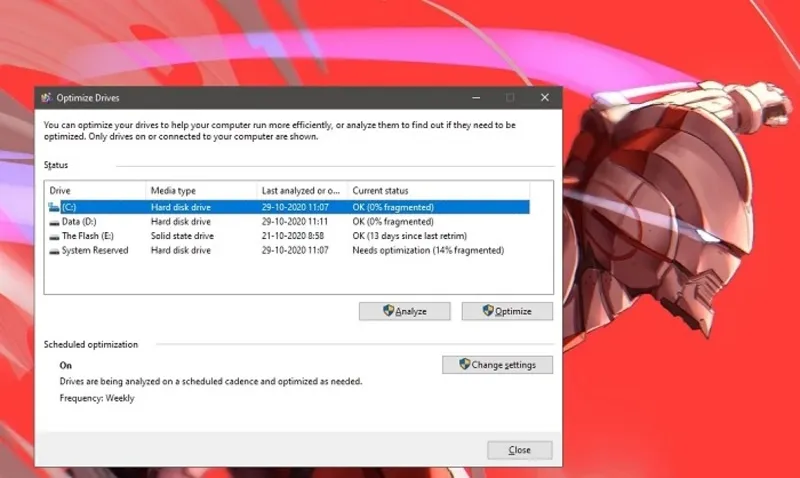Viewport: 800px width, 478px height.
Task: Minimize the Optimize Drives window
Action: (x=476, y=98)
